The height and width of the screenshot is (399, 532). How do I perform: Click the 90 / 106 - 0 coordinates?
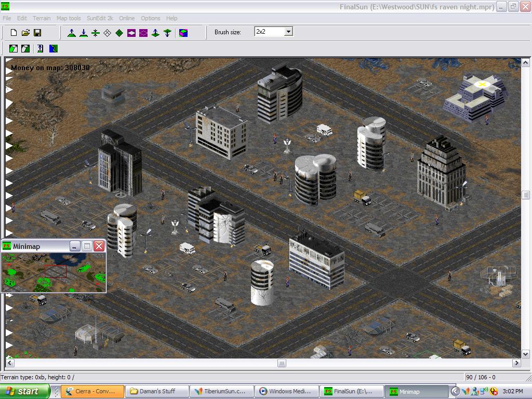click(481, 377)
